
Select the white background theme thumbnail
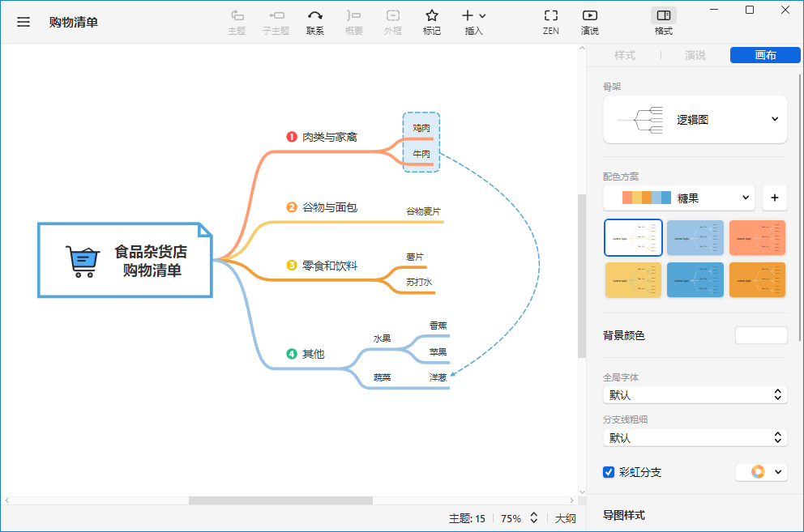click(x=633, y=238)
